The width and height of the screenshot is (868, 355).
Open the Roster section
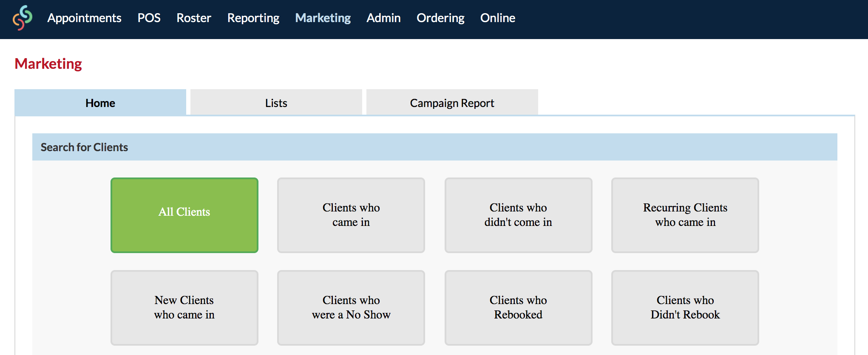[x=194, y=18]
